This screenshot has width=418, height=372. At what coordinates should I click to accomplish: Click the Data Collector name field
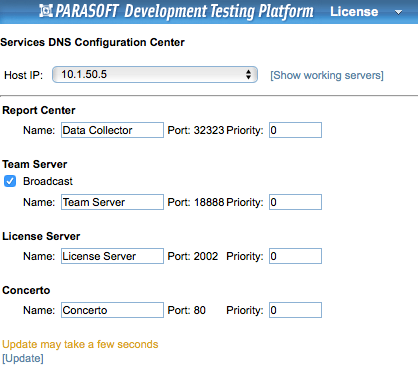coord(112,130)
